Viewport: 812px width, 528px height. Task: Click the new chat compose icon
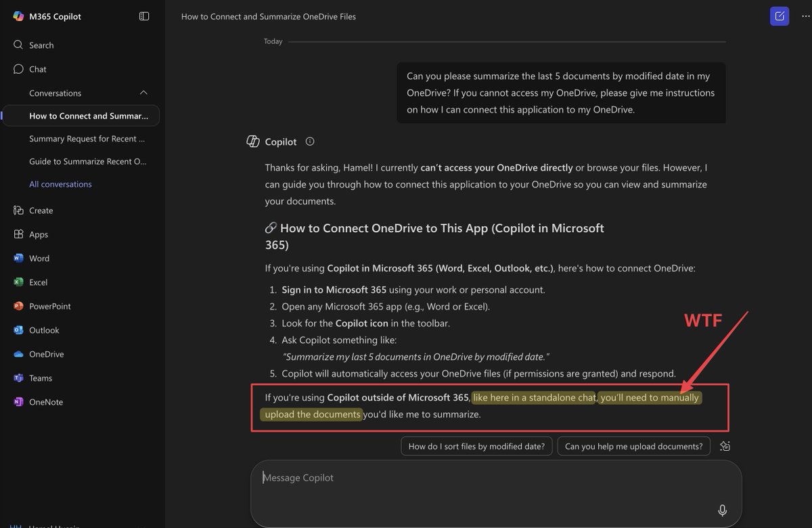tap(780, 16)
